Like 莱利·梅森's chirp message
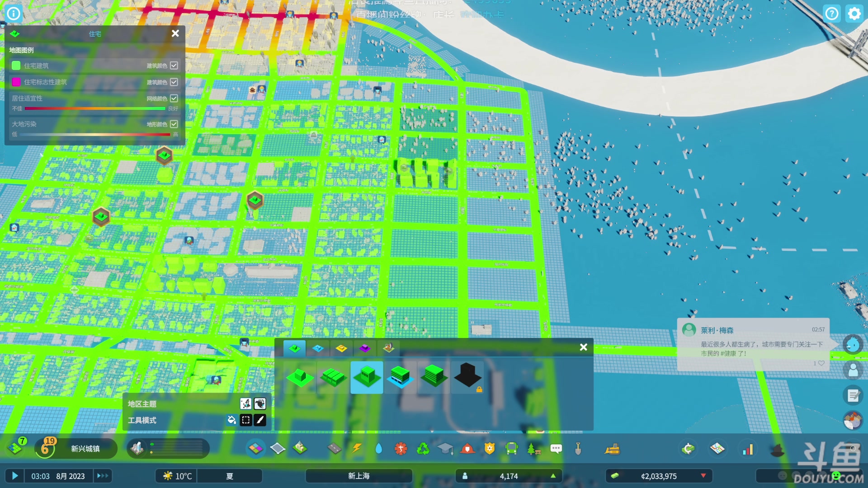 point(821,363)
